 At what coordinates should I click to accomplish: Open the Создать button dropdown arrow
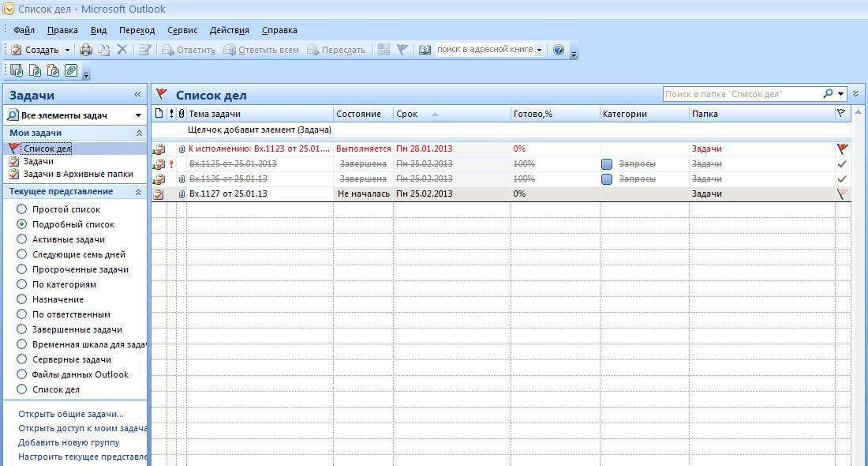68,50
